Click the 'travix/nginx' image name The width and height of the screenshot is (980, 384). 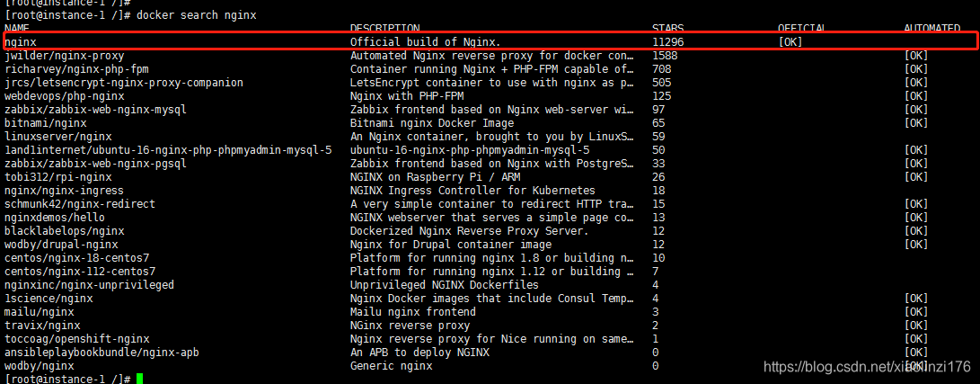tap(42, 326)
